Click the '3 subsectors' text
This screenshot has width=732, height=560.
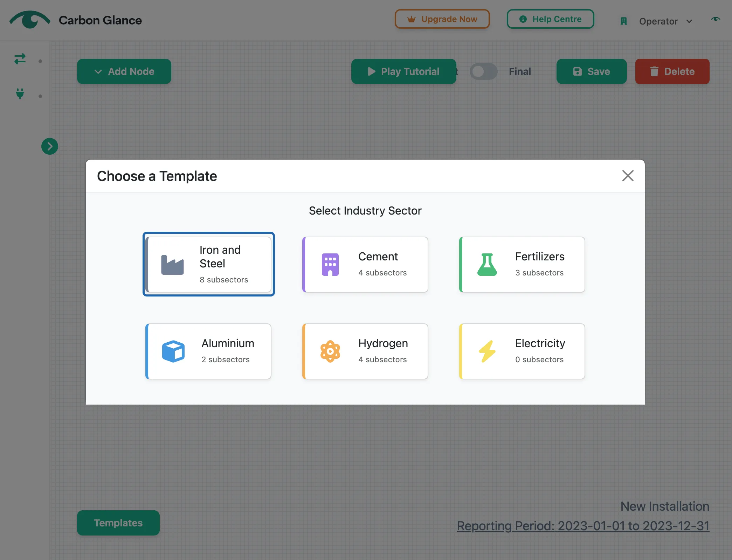click(539, 273)
